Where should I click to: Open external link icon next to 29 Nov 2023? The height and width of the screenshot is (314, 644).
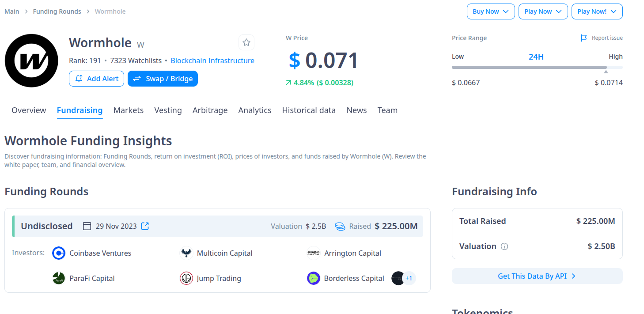145,226
